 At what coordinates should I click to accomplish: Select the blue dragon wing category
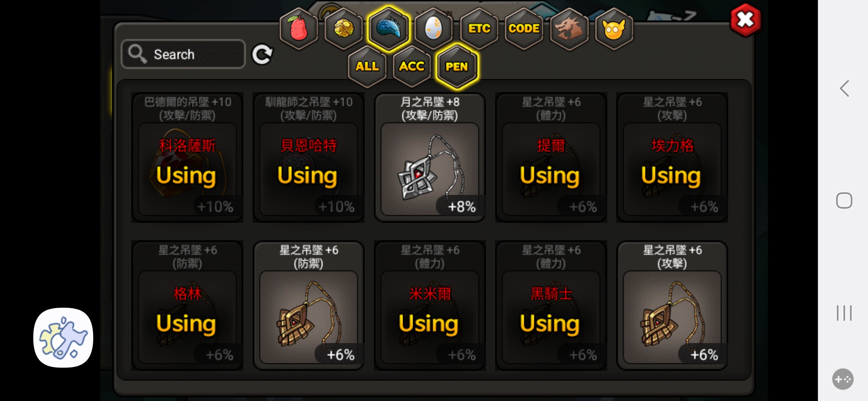pos(389,29)
